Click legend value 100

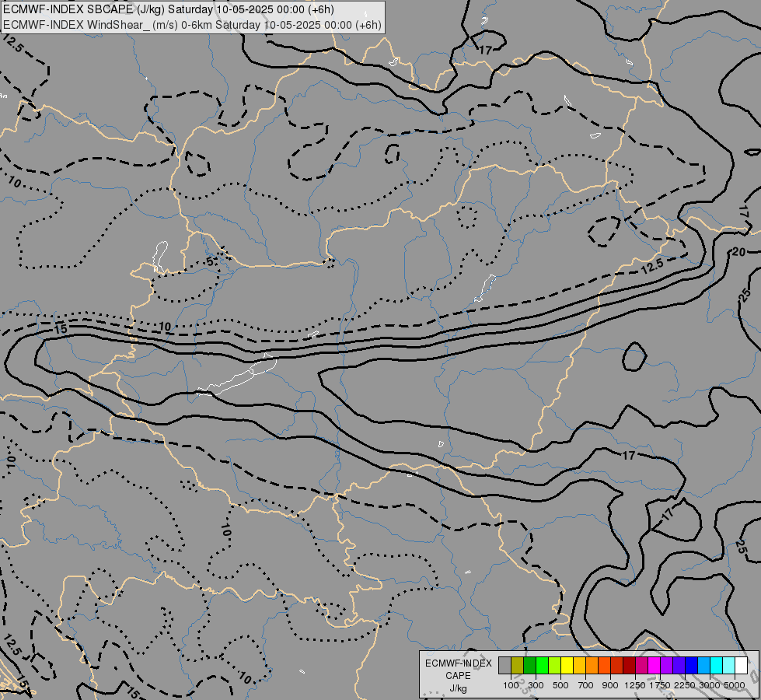point(511,685)
